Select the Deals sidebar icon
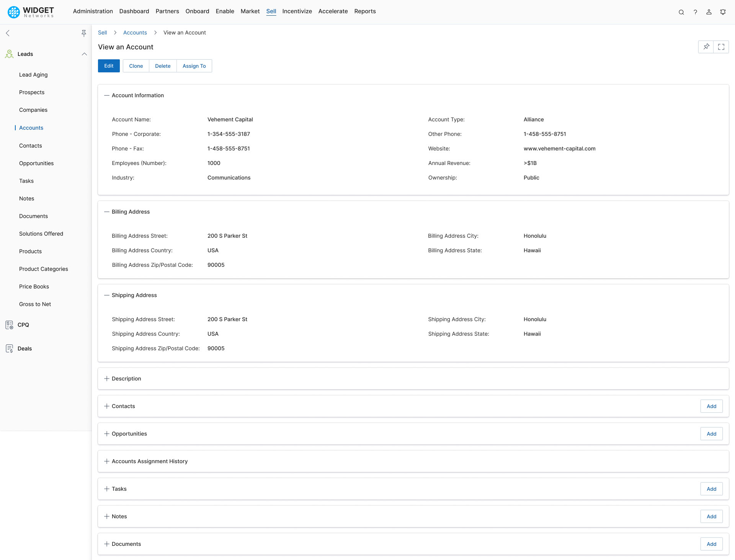This screenshot has height=560, width=735. pyautogui.click(x=9, y=349)
